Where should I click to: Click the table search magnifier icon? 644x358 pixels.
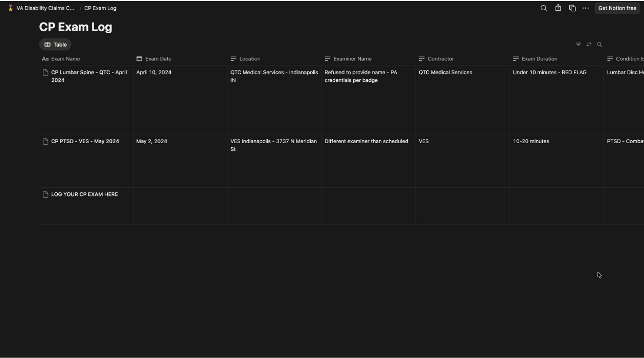(600, 44)
